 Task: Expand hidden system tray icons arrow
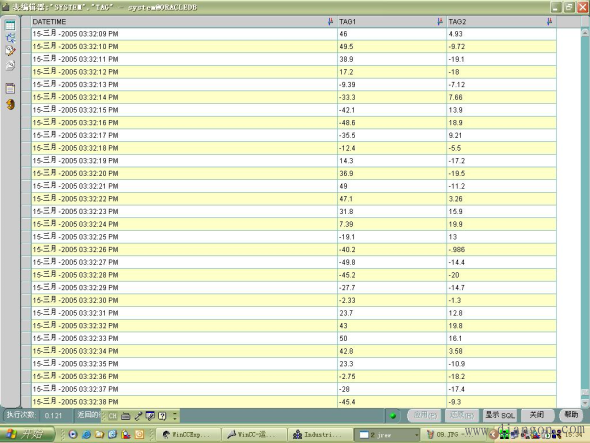pyautogui.click(x=492, y=435)
